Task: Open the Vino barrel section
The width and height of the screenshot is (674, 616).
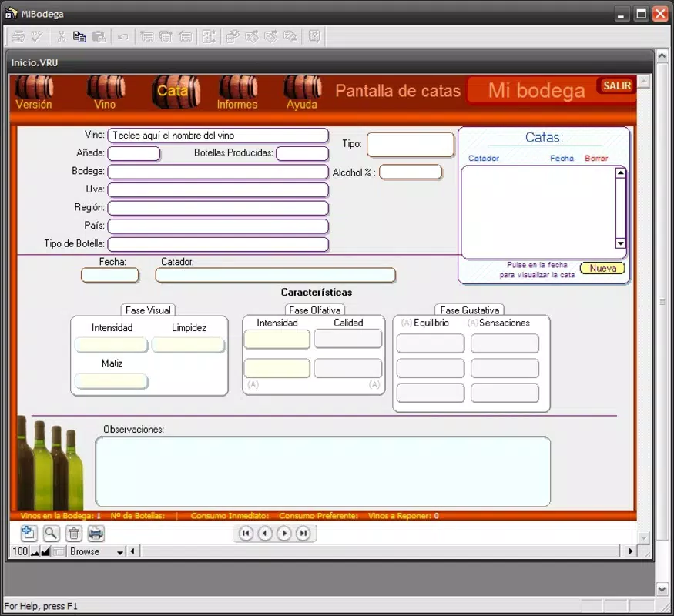Action: (x=106, y=92)
